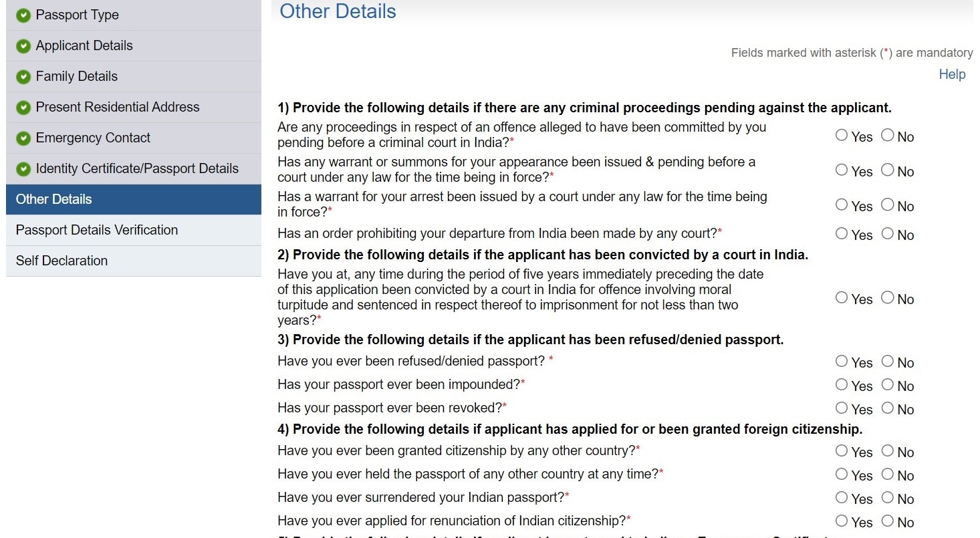Open the Help link

(x=951, y=74)
